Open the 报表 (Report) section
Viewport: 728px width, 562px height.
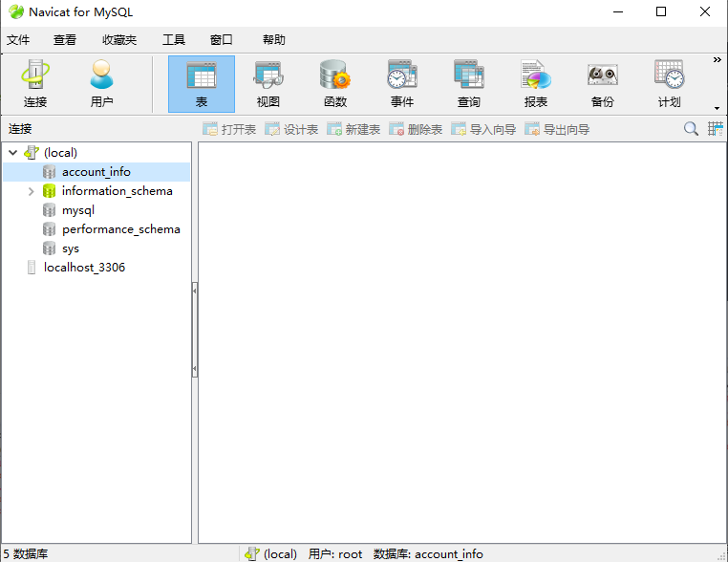click(536, 84)
